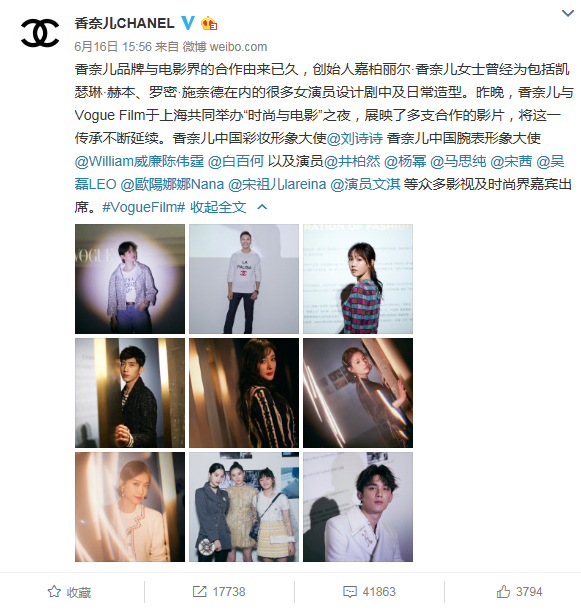Click the Chanel logo avatar
This screenshot has height=610, width=581.
[40, 33]
